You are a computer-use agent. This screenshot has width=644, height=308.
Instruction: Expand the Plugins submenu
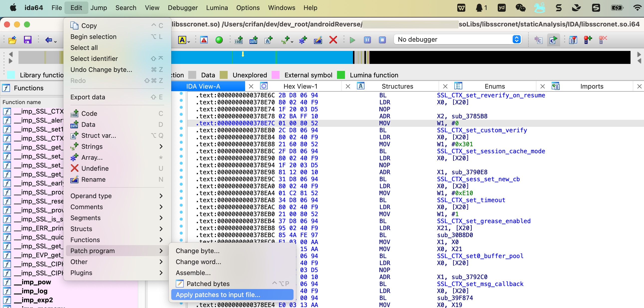[117, 273]
